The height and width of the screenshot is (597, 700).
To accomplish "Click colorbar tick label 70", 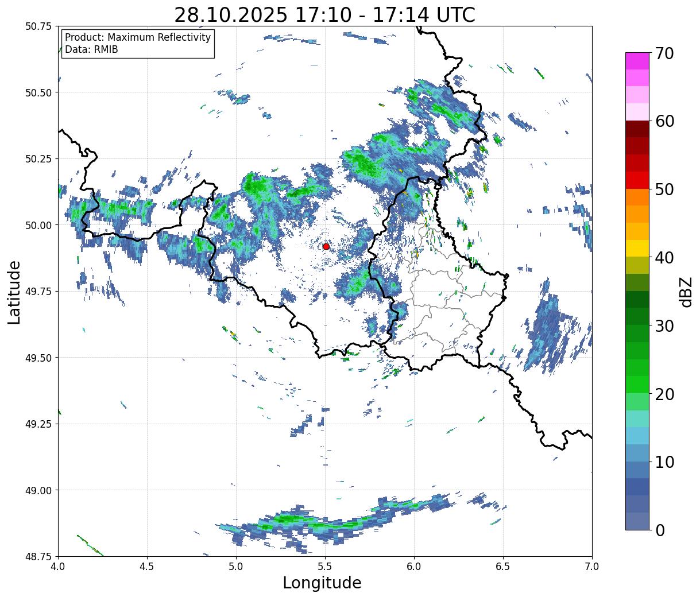I will (x=664, y=53).
